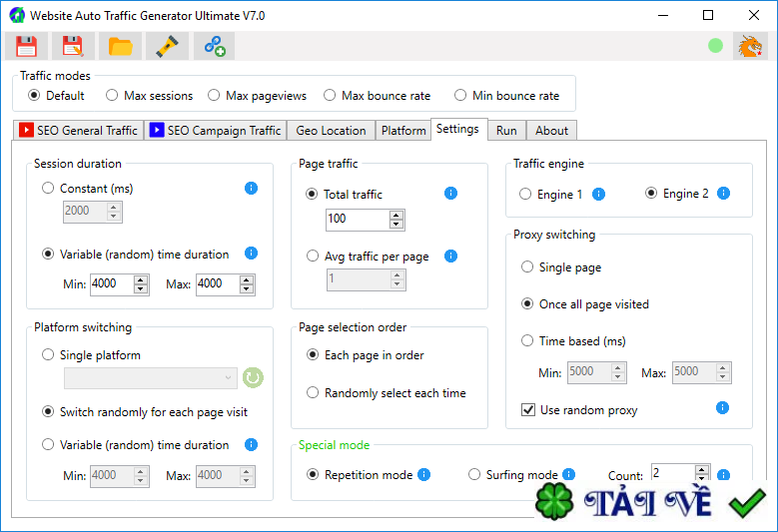The image size is (778, 532).
Task: Increase Proxy switching Min time spinner
Action: coord(618,368)
